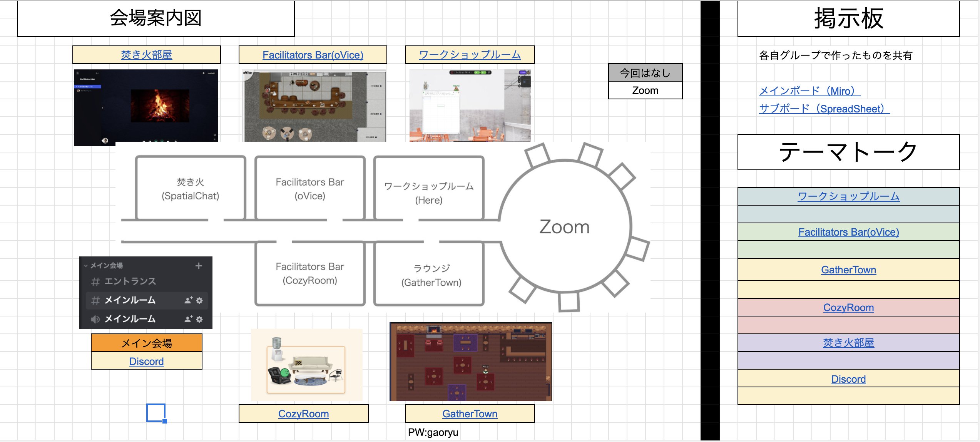Open the サブボード（SpreadSheet） link
980x442 pixels.
(x=824, y=109)
